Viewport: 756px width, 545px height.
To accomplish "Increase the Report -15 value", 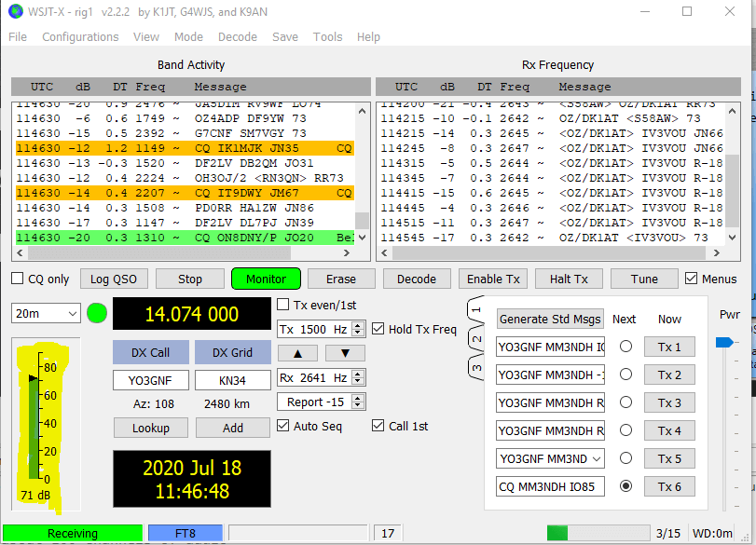I will (x=358, y=398).
